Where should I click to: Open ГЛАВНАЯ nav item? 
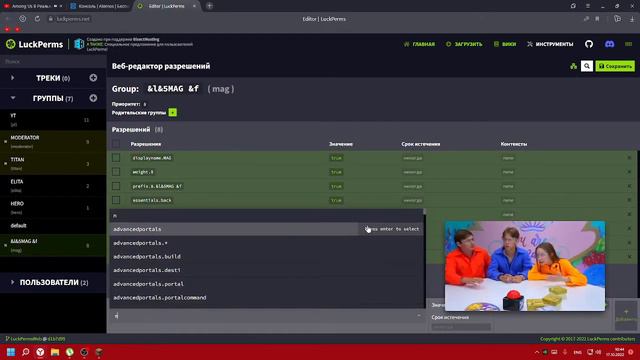419,44
